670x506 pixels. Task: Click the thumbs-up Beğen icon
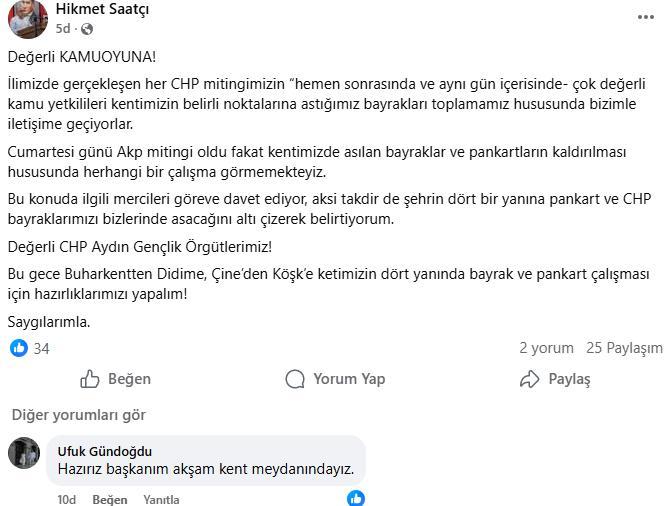[90, 379]
